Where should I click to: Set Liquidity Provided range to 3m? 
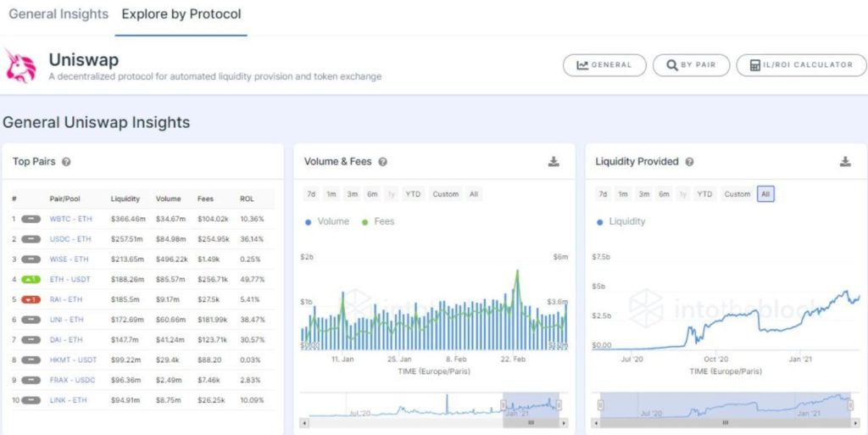click(644, 194)
